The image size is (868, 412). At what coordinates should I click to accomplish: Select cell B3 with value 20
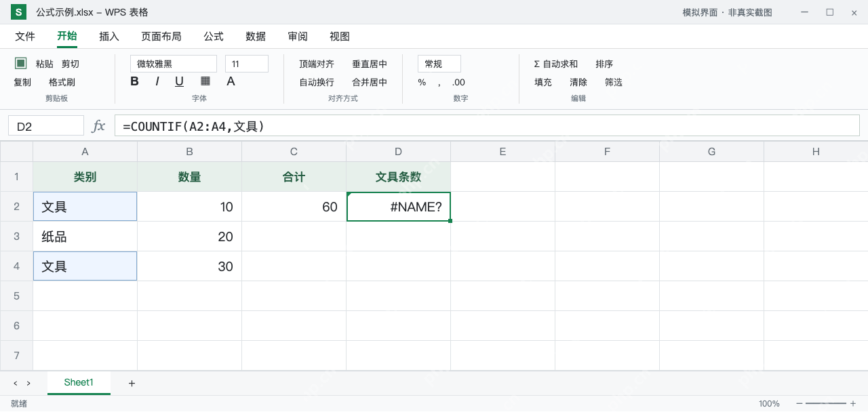point(190,236)
